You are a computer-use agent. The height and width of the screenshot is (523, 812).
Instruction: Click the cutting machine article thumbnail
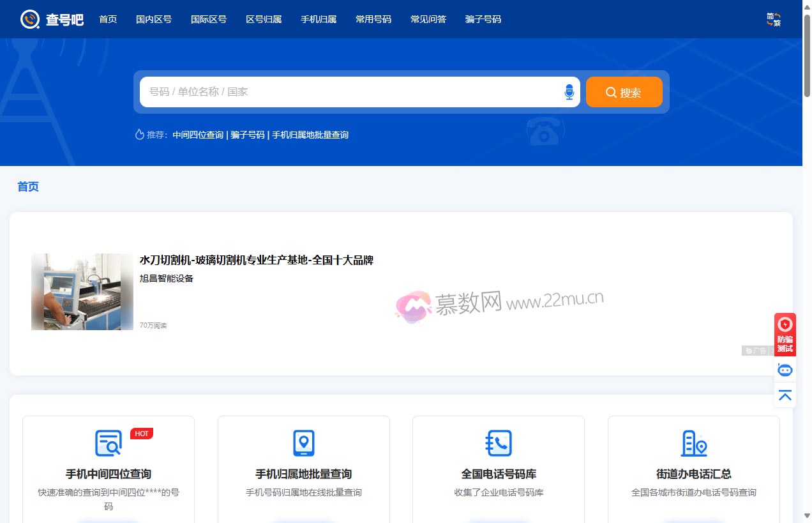coord(82,292)
